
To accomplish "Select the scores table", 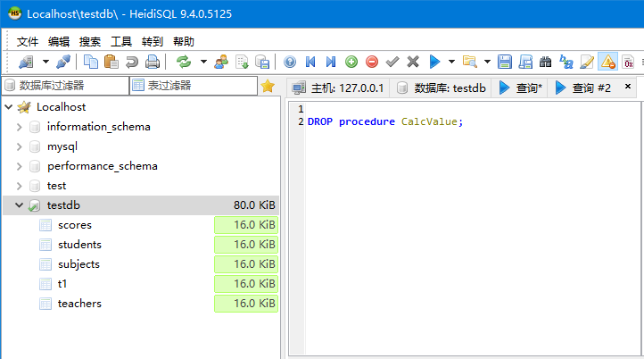I will [75, 225].
